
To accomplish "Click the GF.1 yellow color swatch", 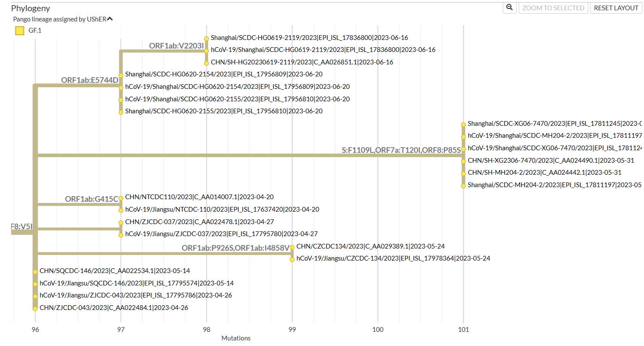I will (x=19, y=30).
